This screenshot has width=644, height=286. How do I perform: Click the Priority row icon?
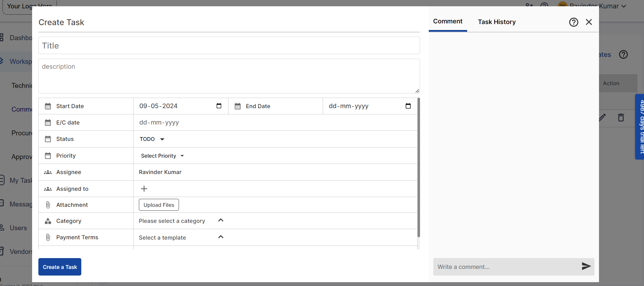(48, 156)
